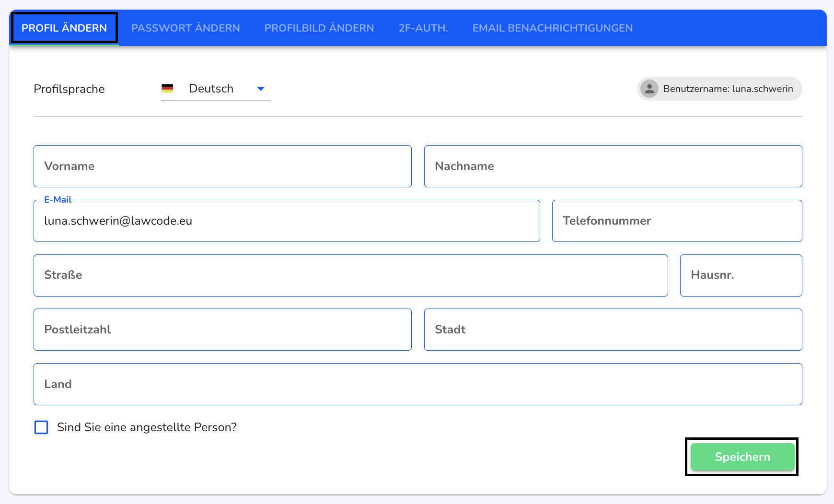Click the user avatar icon
834x504 pixels.
pyautogui.click(x=649, y=89)
